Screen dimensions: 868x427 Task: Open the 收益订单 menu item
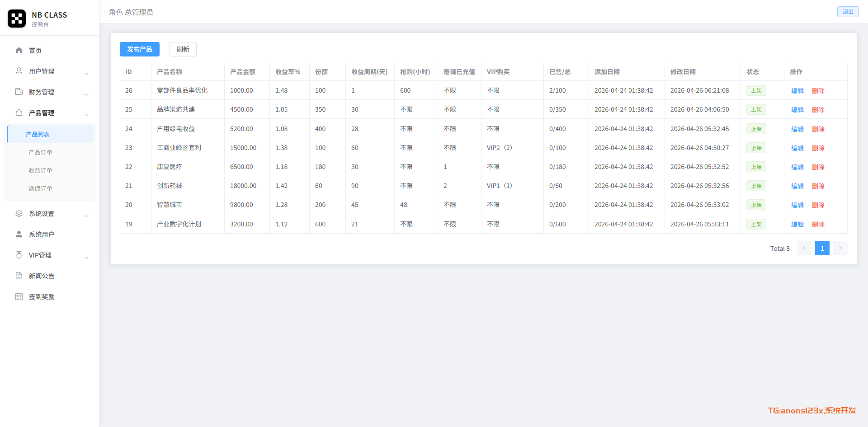pyautogui.click(x=40, y=170)
